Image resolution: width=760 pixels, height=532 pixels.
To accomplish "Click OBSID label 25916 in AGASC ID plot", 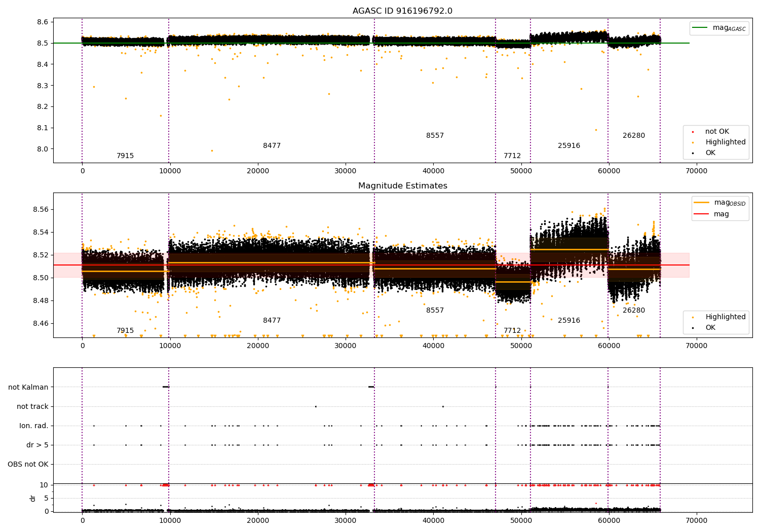I will click(569, 146).
